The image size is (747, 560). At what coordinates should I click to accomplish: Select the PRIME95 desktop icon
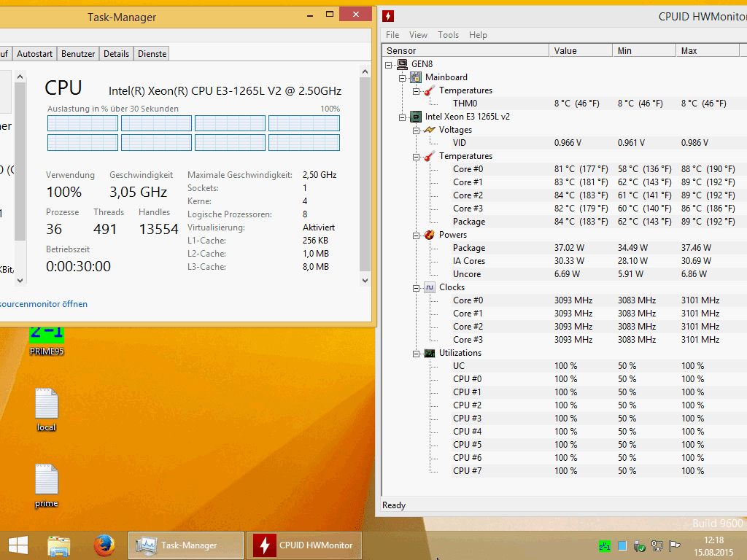point(46,341)
